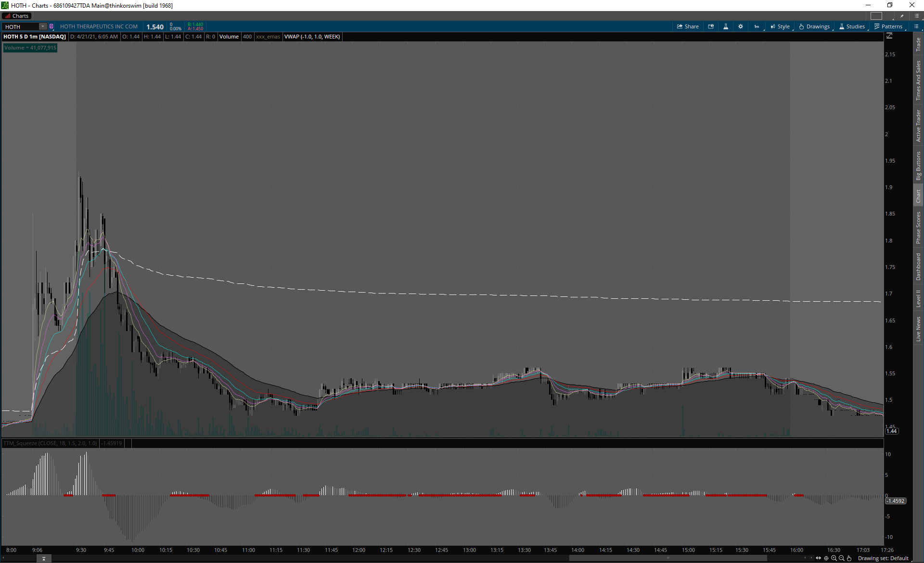Open chart settings gear icon
Viewport: 924px width, 563px height.
click(741, 26)
